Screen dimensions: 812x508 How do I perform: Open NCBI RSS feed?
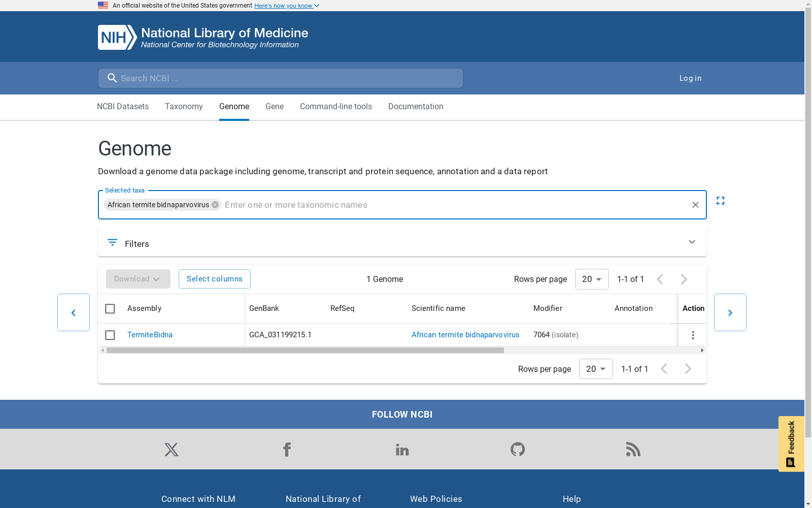coord(633,450)
